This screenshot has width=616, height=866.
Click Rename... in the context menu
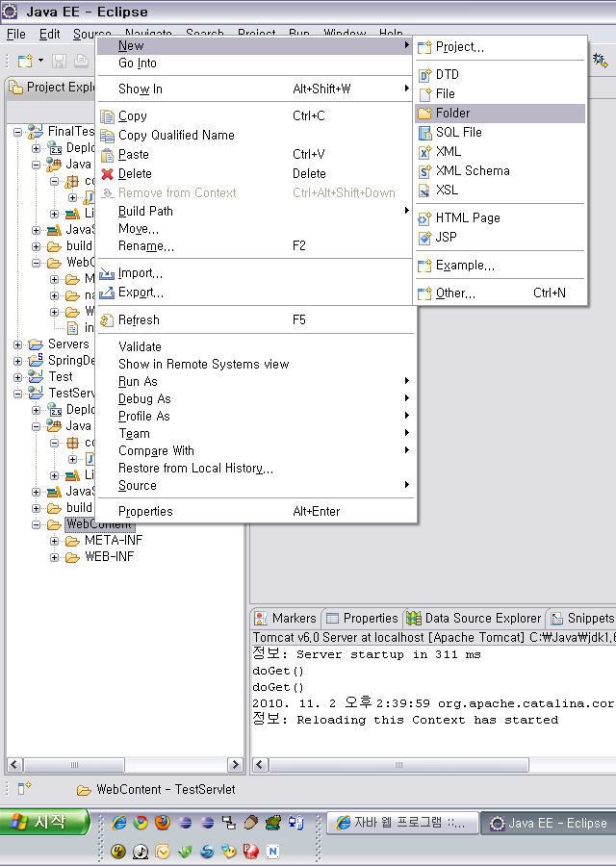[255, 245]
